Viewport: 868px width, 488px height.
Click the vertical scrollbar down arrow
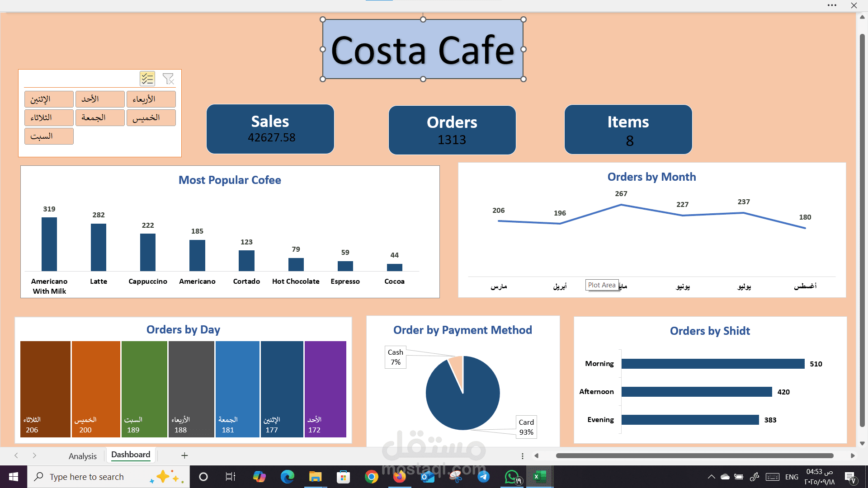pyautogui.click(x=862, y=443)
